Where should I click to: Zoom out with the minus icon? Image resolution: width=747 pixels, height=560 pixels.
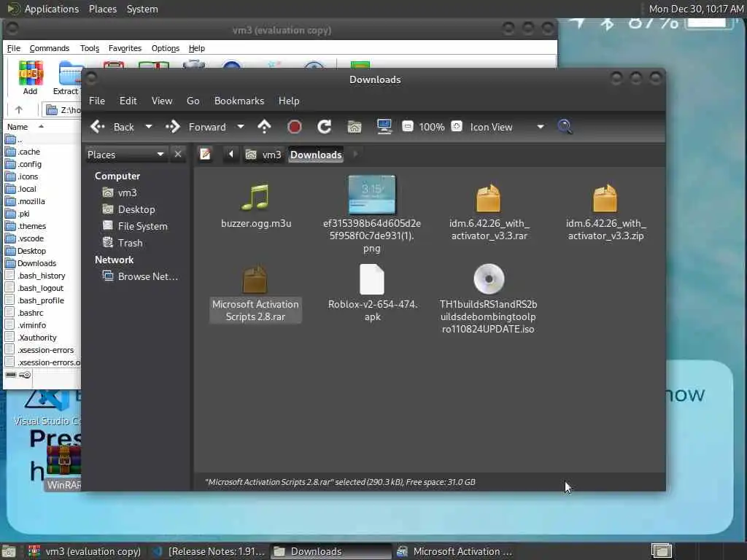tap(407, 126)
